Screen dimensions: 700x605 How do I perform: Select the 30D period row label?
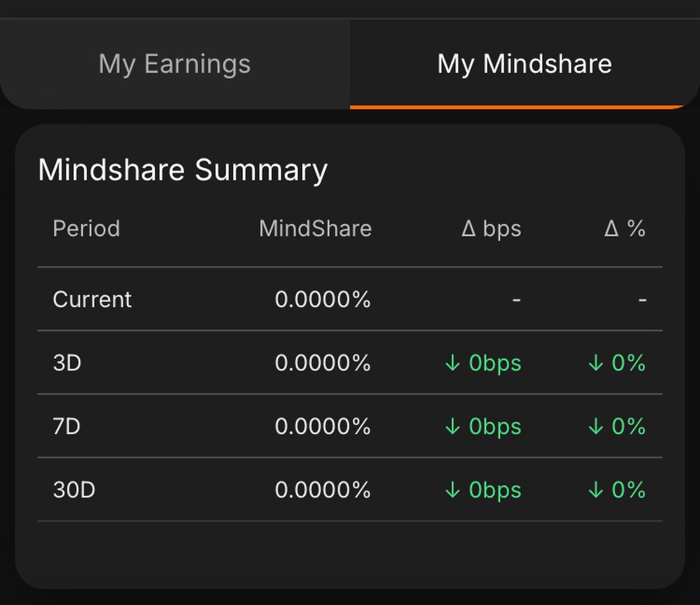click(x=74, y=490)
